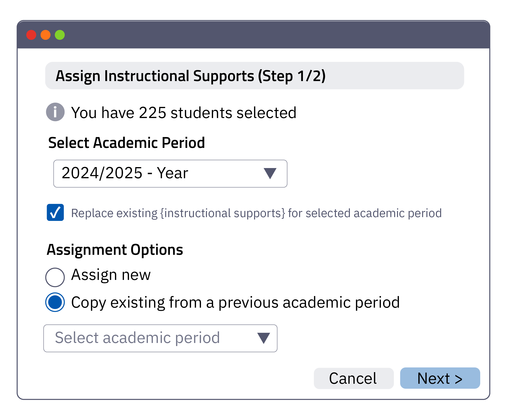This screenshot has height=420, width=507.
Task: Click the 225 students selected message text
Action: 183,113
